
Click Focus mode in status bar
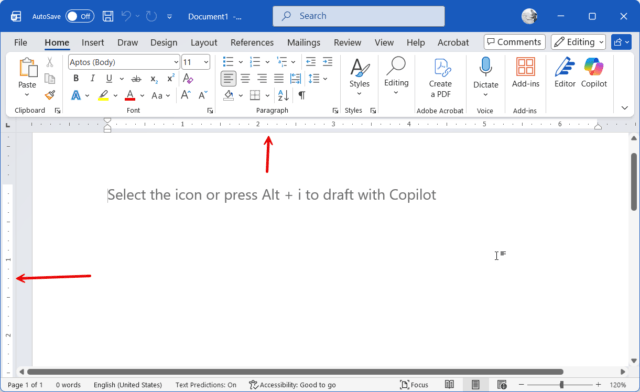pyautogui.click(x=414, y=385)
